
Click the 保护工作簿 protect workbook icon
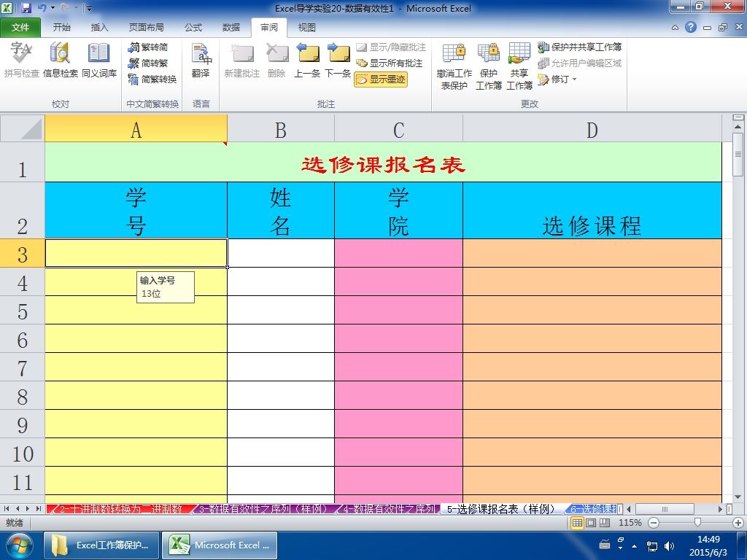[489, 66]
